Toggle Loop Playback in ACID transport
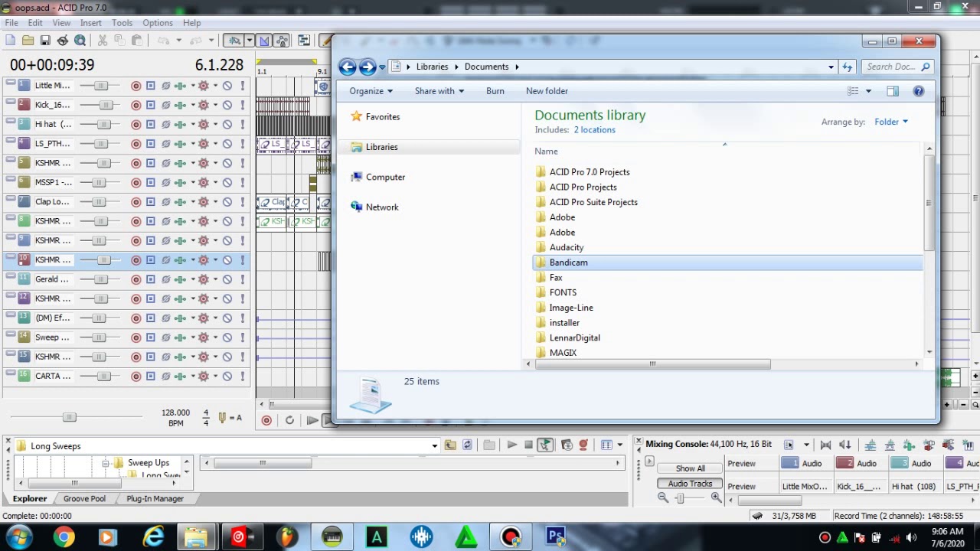Screen dimensions: 980x551 click(x=289, y=420)
